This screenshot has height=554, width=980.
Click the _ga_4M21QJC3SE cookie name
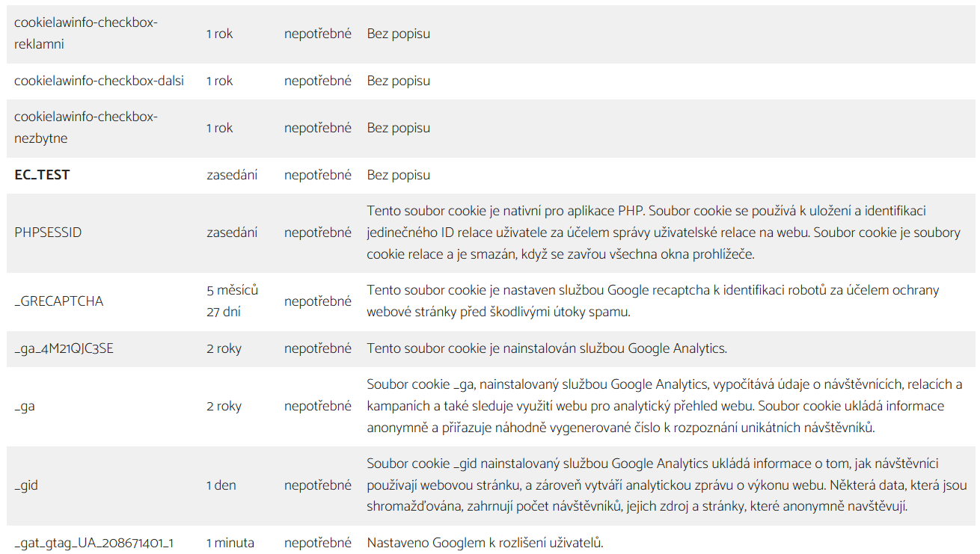(64, 348)
